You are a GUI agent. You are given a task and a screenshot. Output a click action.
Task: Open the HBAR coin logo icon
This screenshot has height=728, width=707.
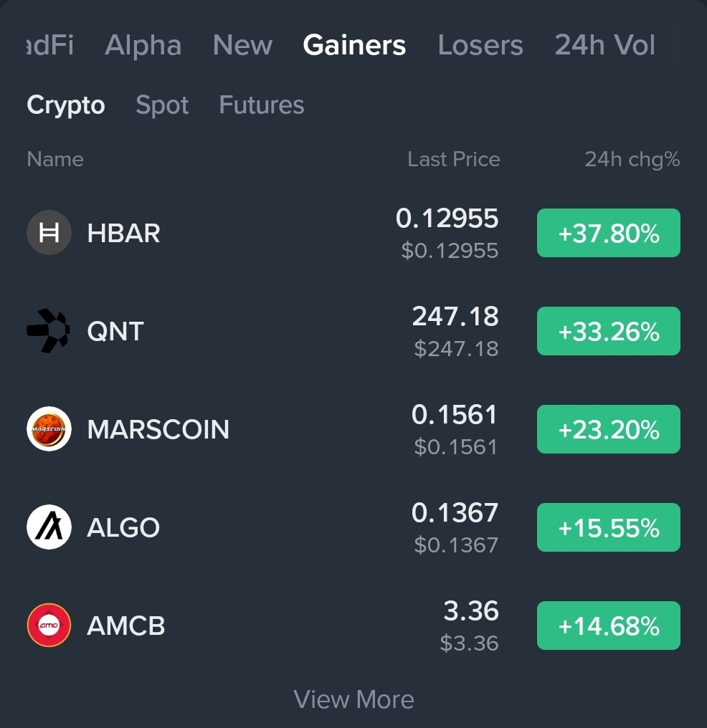point(49,233)
